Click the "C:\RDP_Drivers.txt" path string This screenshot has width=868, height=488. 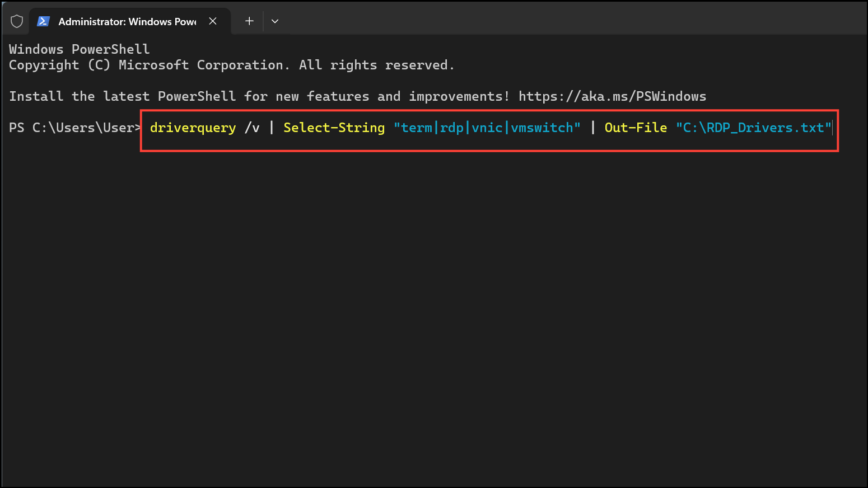pyautogui.click(x=753, y=128)
